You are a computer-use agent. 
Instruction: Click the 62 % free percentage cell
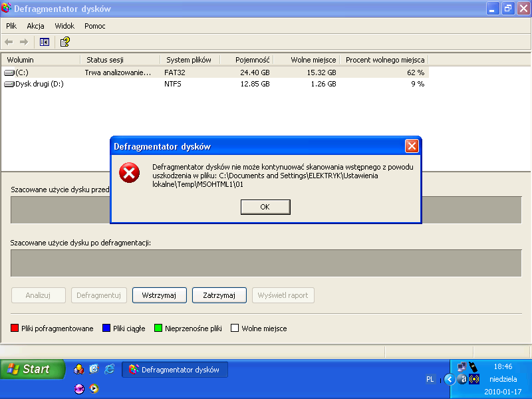[x=416, y=72]
